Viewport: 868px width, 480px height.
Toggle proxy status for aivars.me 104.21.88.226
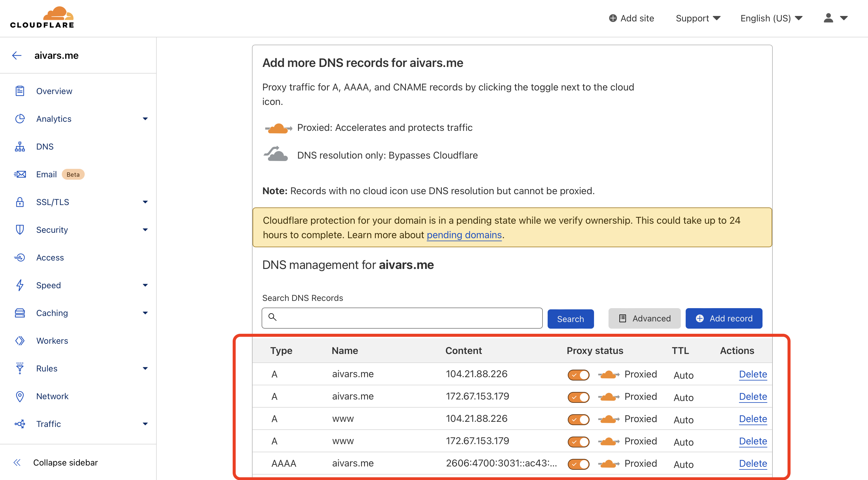(578, 374)
